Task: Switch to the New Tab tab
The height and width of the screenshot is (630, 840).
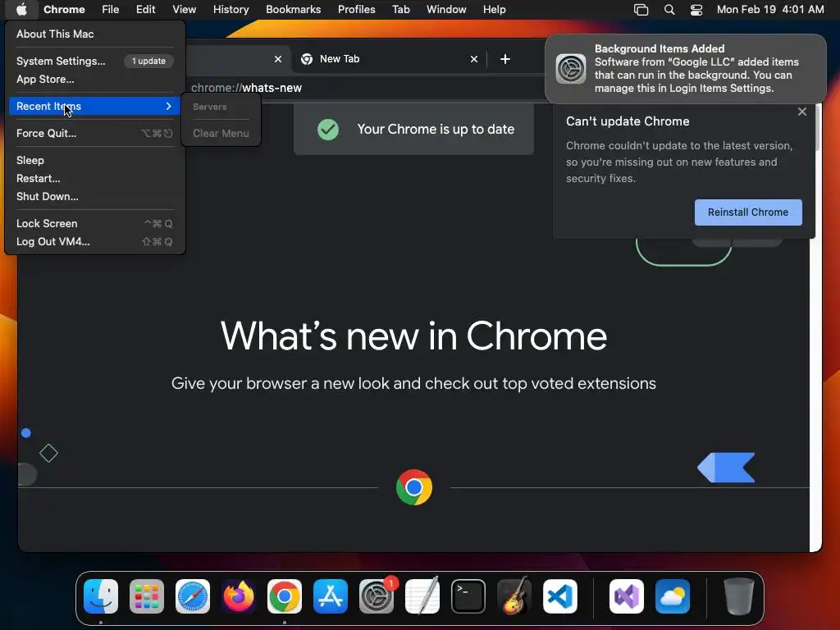Action: 388,59
